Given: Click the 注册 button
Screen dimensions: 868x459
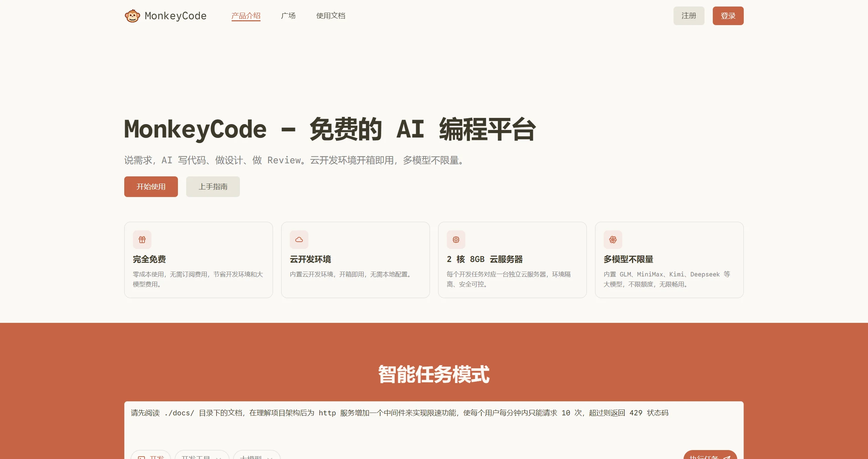Looking at the screenshot, I should point(688,15).
